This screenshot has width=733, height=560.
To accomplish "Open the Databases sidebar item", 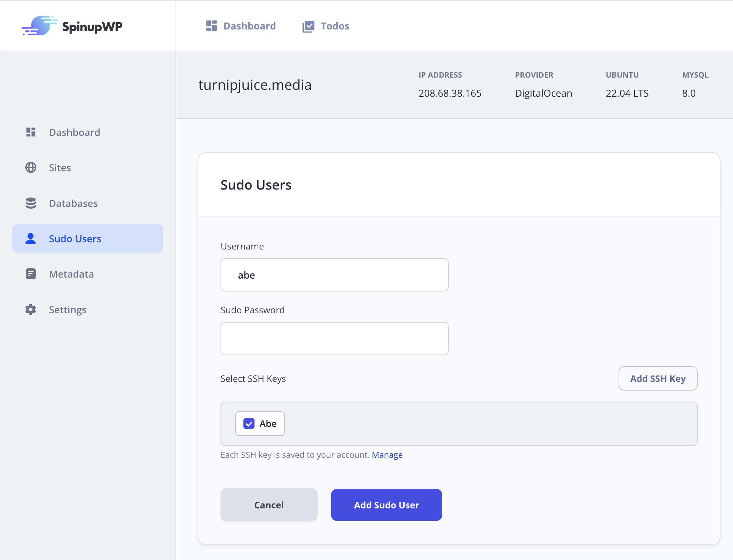I will click(88, 203).
